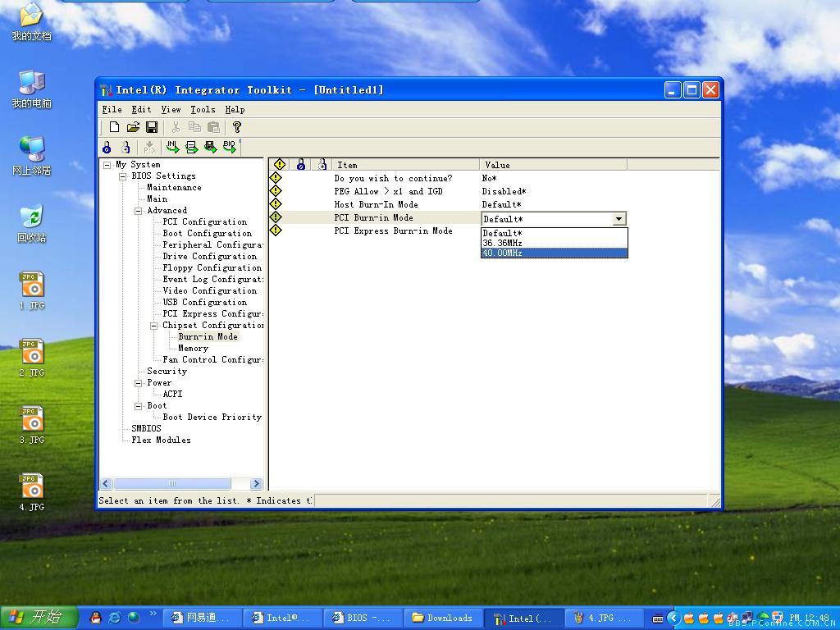Click the tree scrollbar left arrow
The height and width of the screenshot is (630, 840).
pyautogui.click(x=106, y=484)
